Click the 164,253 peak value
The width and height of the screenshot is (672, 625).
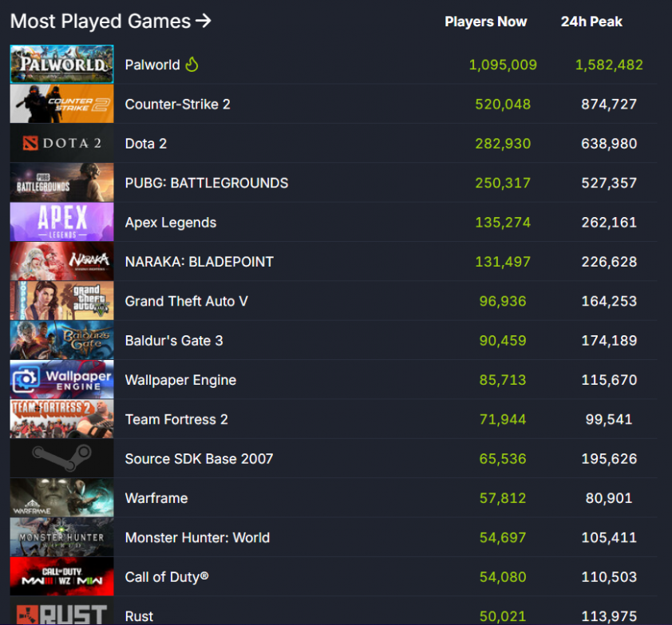(x=609, y=302)
